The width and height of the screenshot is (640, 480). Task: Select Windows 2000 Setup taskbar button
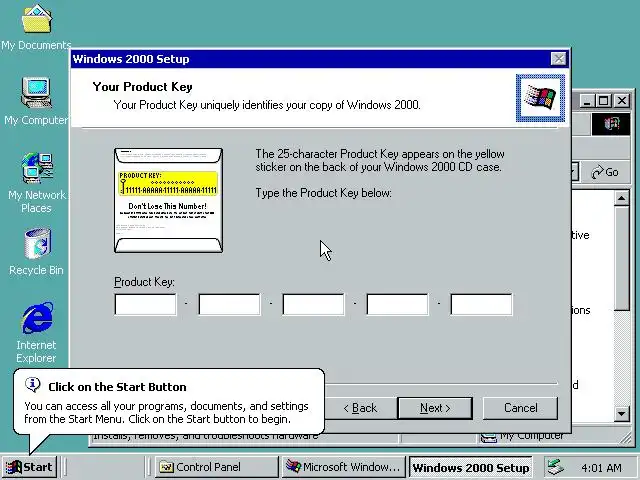pos(471,467)
